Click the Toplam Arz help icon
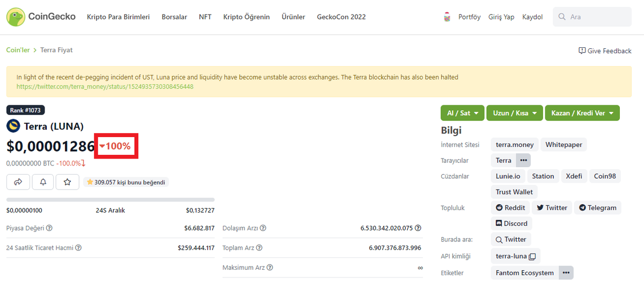 (259, 248)
